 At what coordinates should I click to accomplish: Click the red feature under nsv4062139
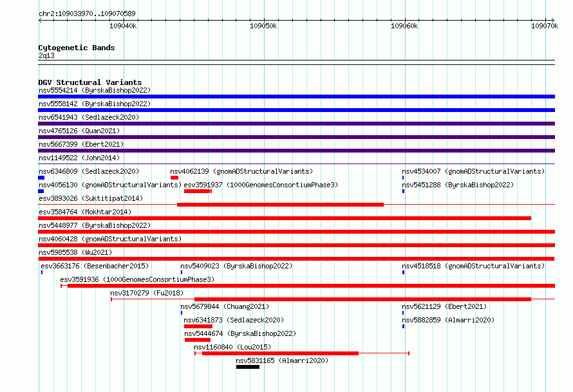tap(174, 178)
